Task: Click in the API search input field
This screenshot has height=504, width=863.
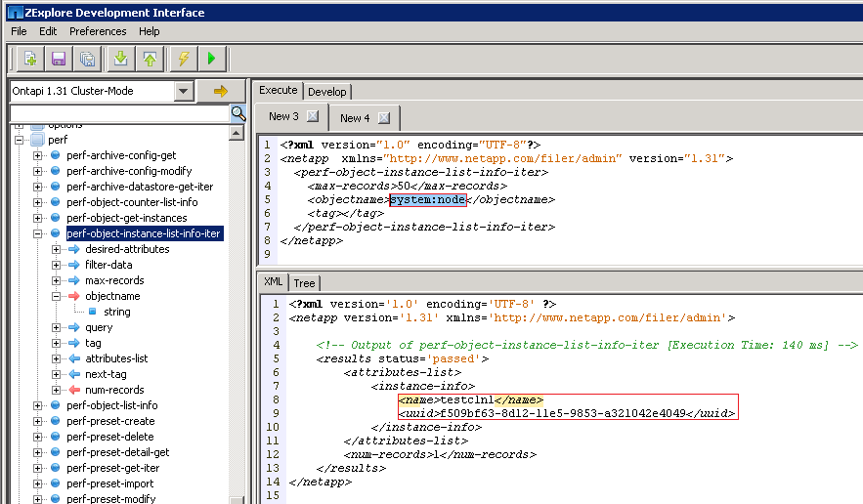Action: [120, 113]
